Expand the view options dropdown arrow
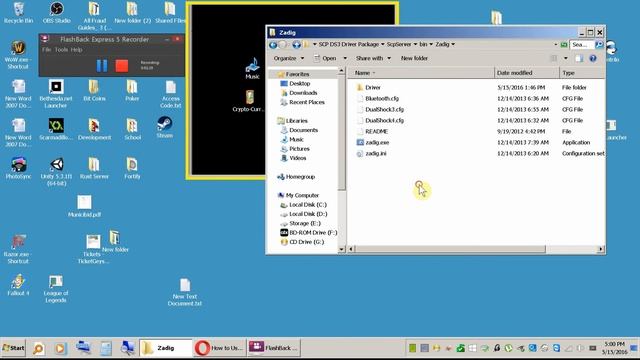The width and height of the screenshot is (640, 360). (x=565, y=58)
